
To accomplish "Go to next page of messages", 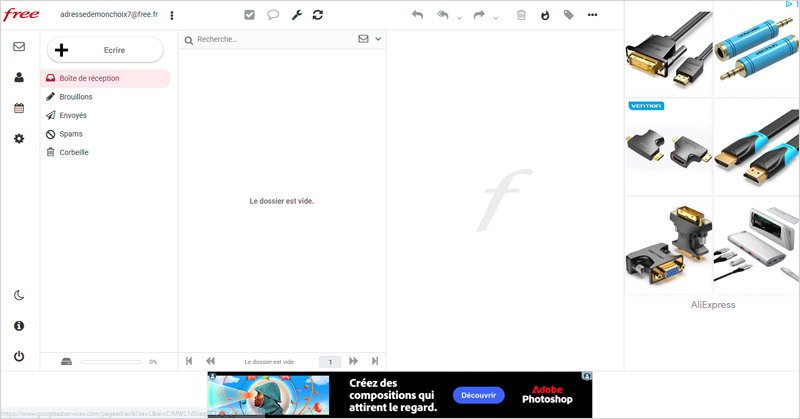I will click(353, 361).
